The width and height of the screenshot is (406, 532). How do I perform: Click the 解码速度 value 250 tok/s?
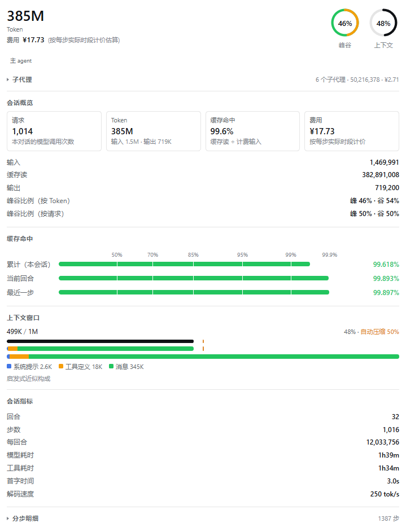coord(385,494)
